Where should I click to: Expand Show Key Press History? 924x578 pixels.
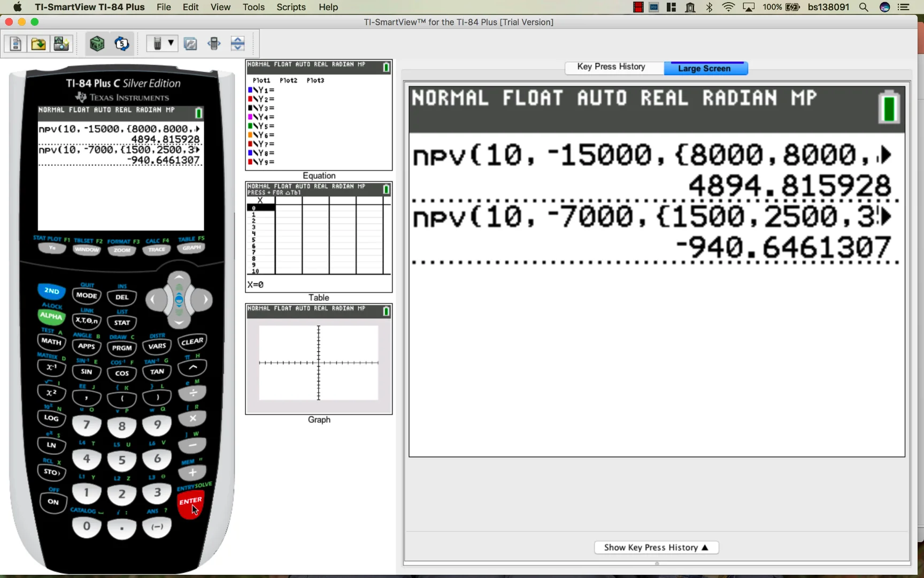pos(656,547)
